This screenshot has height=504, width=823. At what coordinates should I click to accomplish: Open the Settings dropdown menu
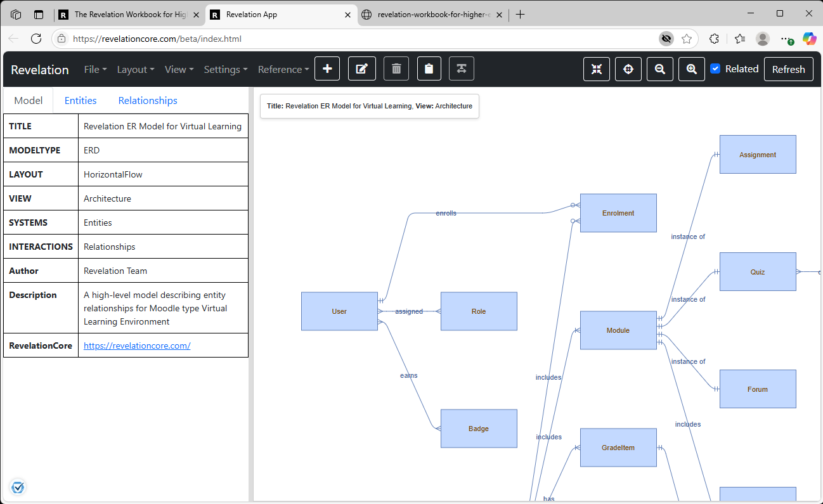pos(225,69)
